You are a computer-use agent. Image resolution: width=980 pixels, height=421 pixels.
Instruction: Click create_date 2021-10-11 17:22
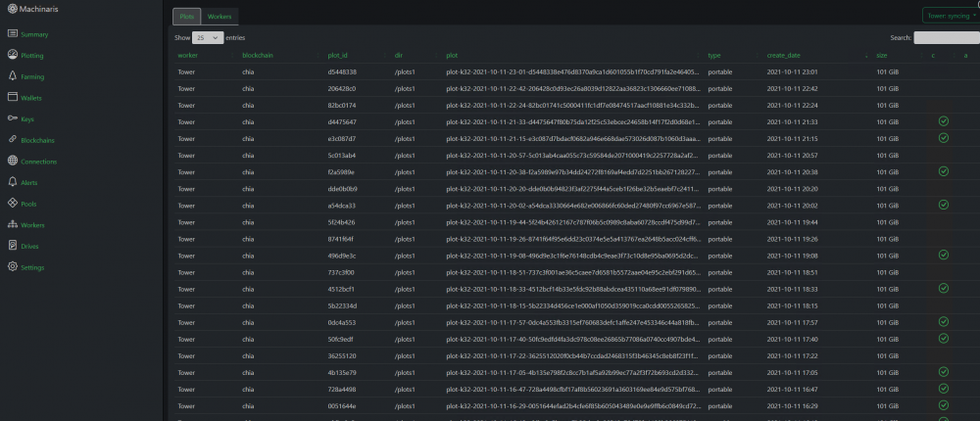coord(792,355)
